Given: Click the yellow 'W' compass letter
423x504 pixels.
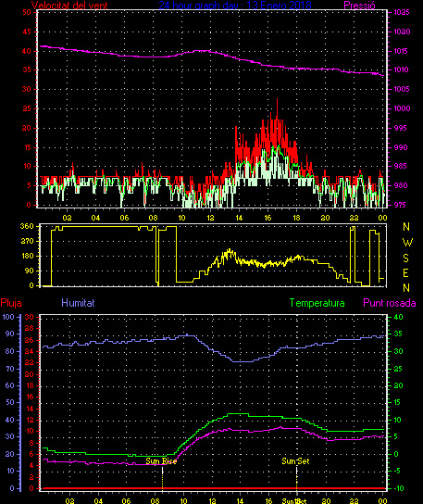Looking at the screenshot, I should click(407, 243).
